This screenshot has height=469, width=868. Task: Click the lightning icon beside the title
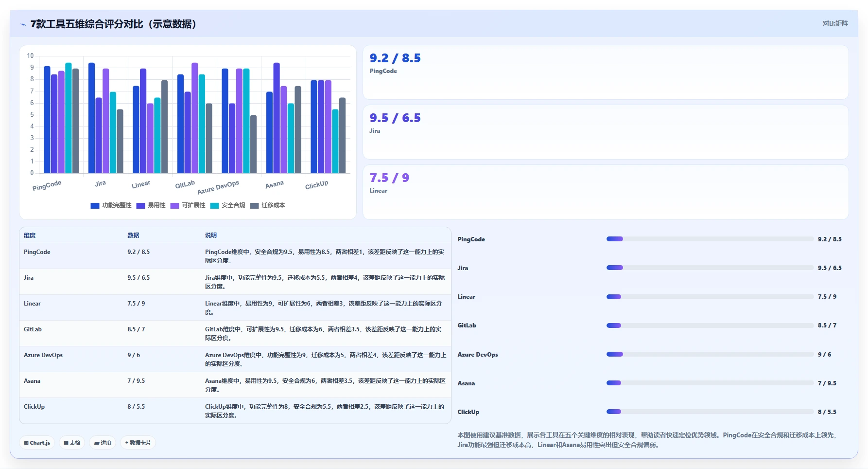pos(23,24)
